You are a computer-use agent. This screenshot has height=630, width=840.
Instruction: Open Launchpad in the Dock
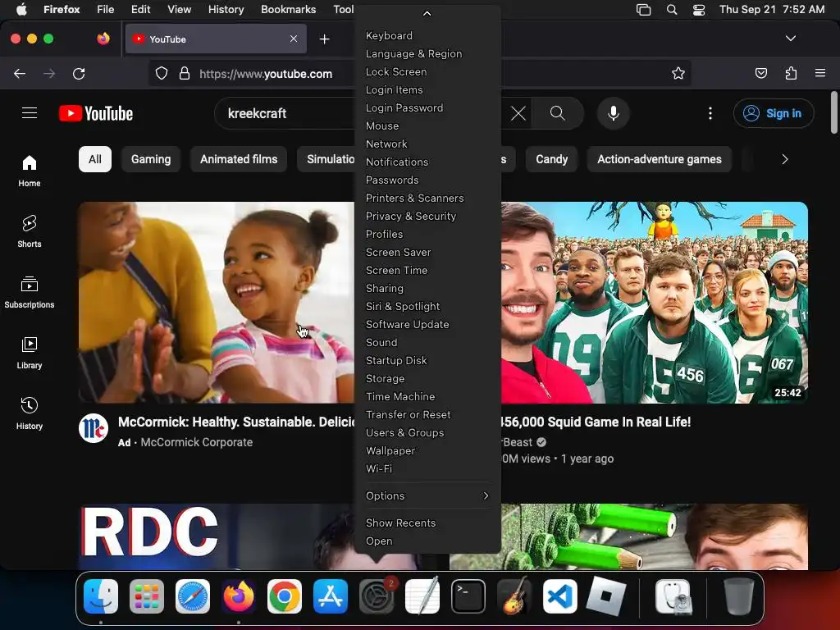tap(147, 596)
